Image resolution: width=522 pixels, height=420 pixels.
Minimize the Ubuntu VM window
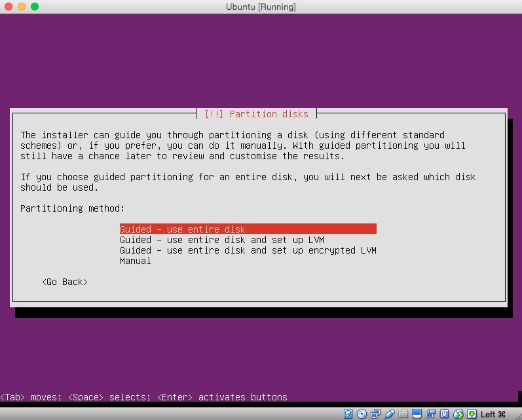pos(22,7)
